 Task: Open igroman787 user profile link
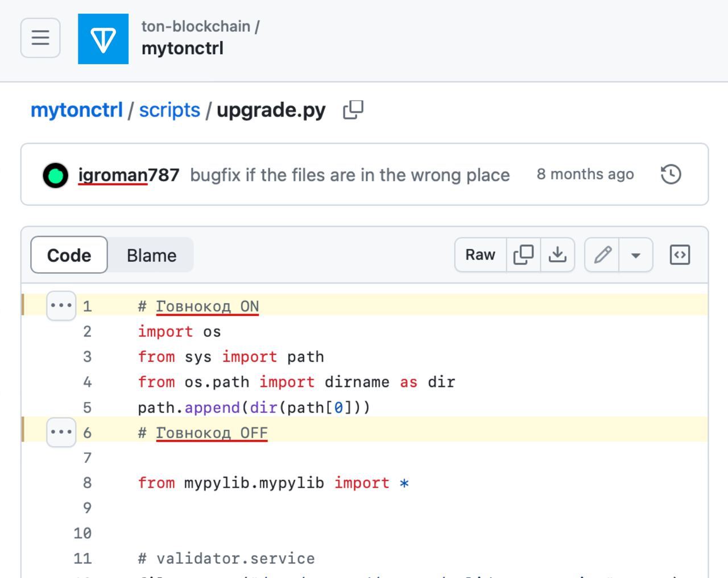tap(129, 175)
